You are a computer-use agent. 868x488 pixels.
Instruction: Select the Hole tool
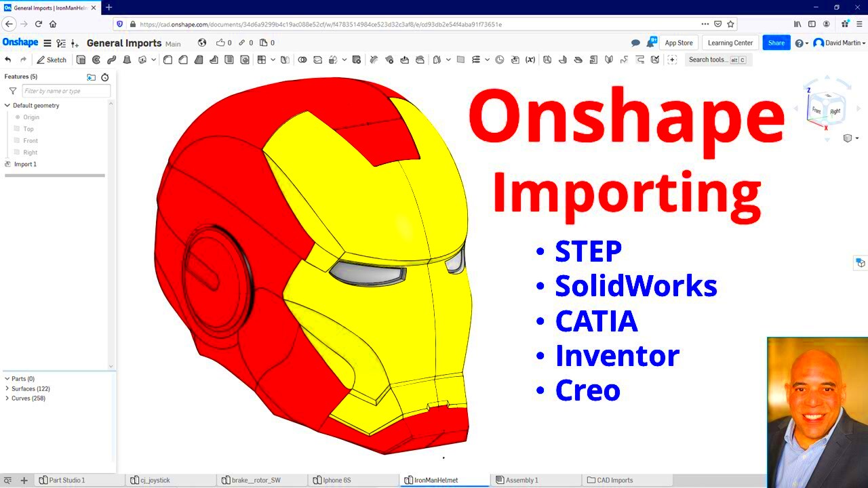coord(244,60)
